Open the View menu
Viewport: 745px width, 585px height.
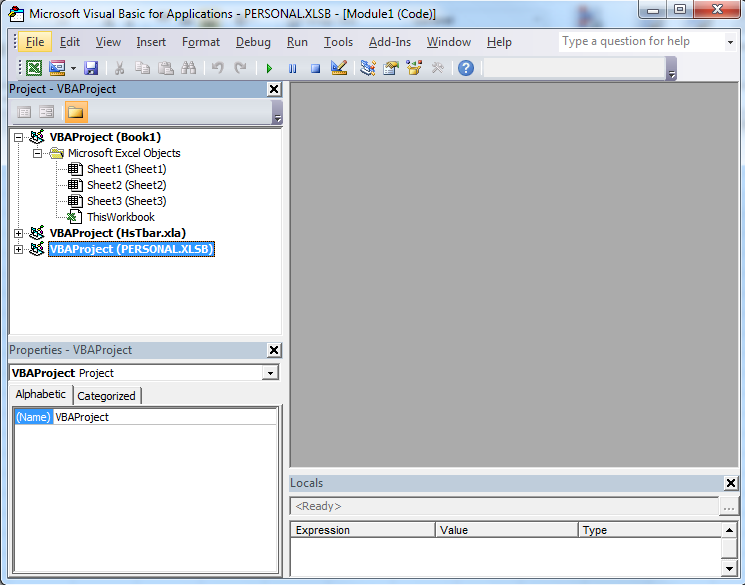(x=108, y=42)
